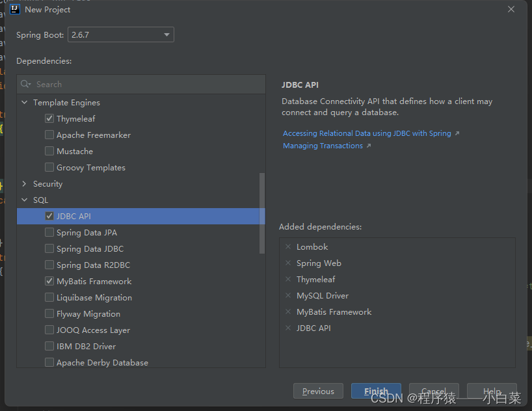Viewport: 532px width, 411px height.
Task: Focus the dependencies Search field
Action: click(141, 84)
